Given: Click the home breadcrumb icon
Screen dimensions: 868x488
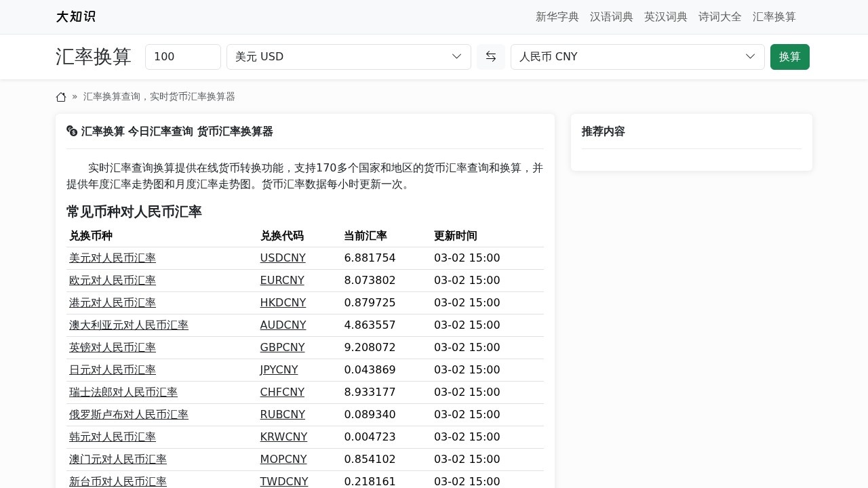Looking at the screenshot, I should [61, 97].
